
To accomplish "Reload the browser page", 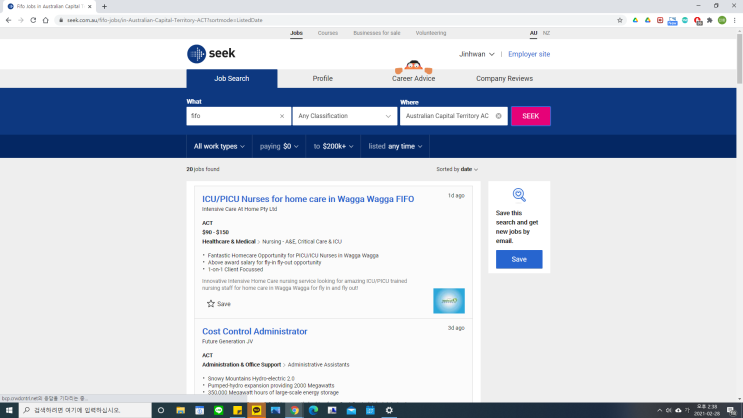I will [33, 20].
